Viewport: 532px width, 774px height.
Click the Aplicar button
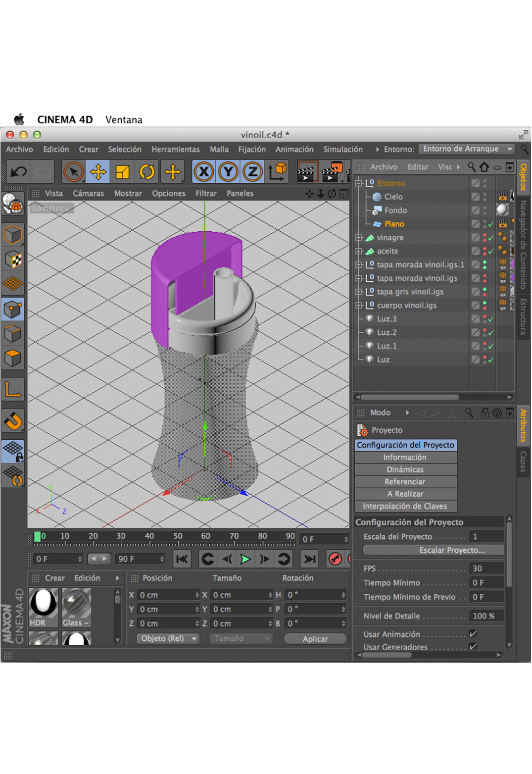[315, 639]
